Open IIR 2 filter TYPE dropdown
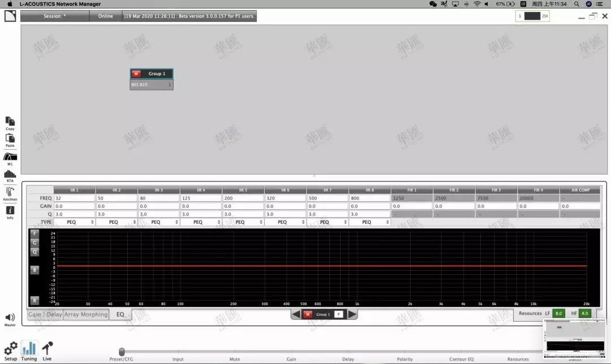The image size is (611, 364). pyautogui.click(x=117, y=222)
